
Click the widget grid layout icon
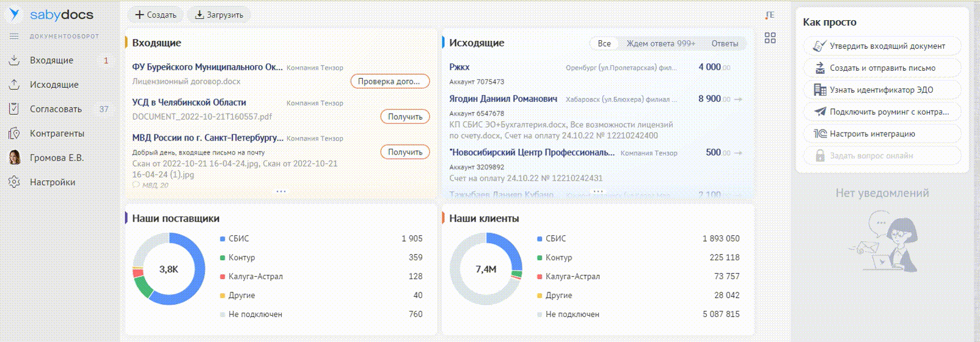tap(770, 38)
